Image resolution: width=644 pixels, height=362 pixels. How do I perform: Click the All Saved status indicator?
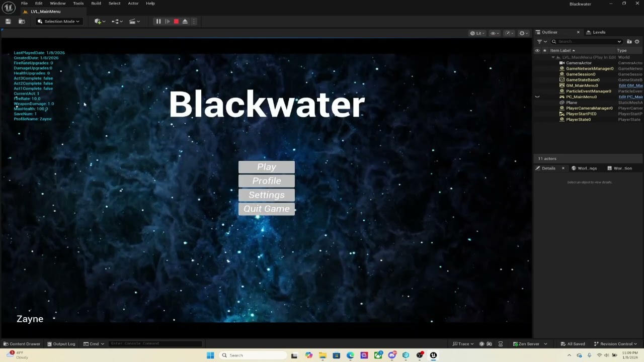[573, 344]
